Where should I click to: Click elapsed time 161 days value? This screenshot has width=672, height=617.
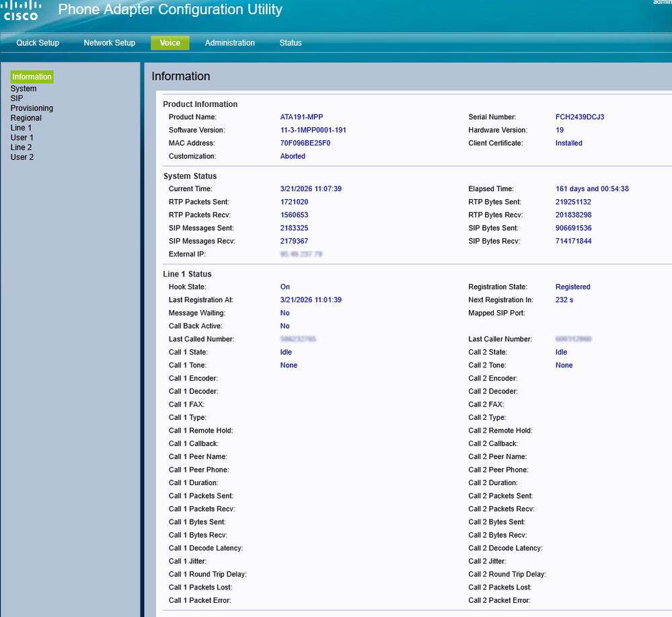(592, 188)
